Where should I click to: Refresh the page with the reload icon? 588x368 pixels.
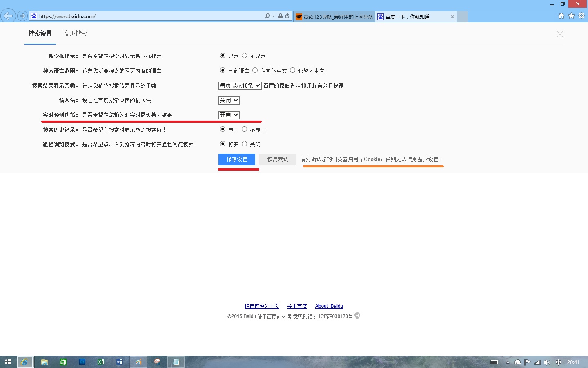(x=287, y=16)
